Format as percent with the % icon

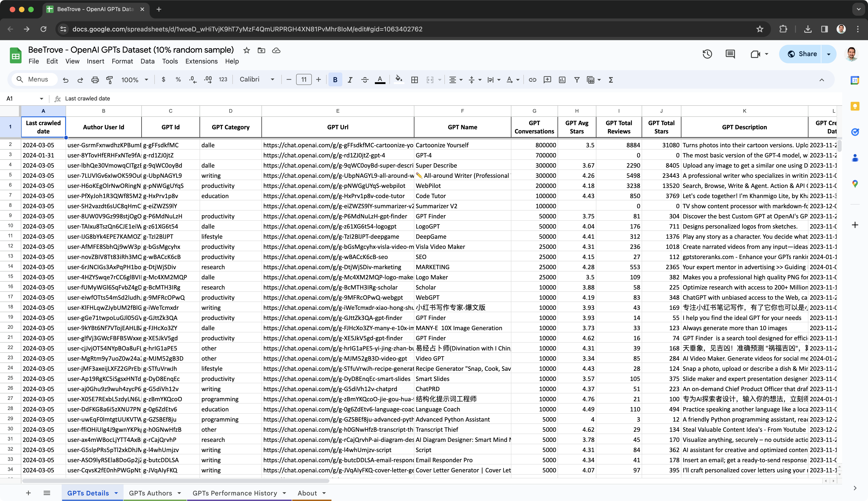(178, 79)
